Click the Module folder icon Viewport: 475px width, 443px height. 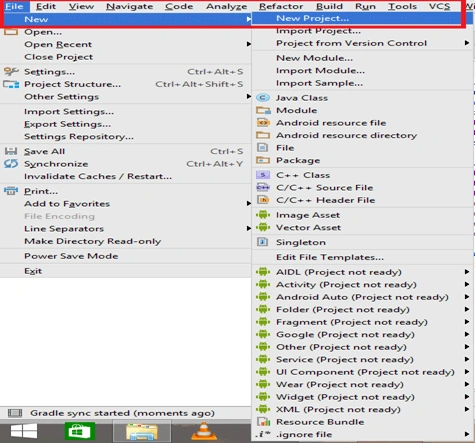[263, 110]
